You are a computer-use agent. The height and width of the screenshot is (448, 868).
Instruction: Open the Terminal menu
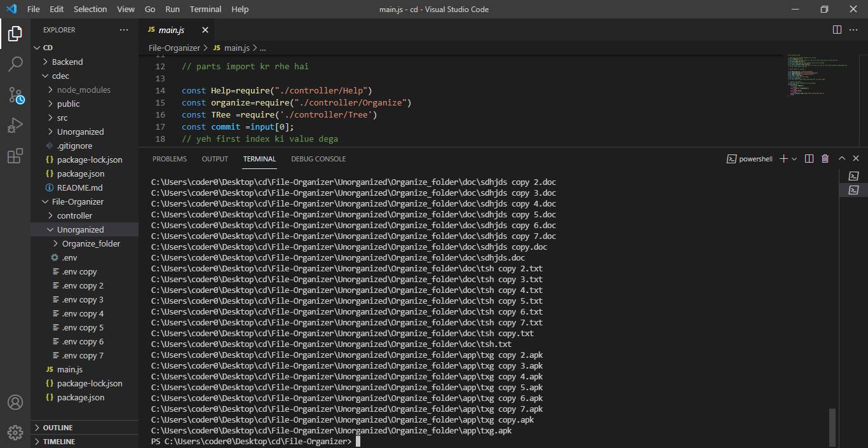tap(205, 9)
